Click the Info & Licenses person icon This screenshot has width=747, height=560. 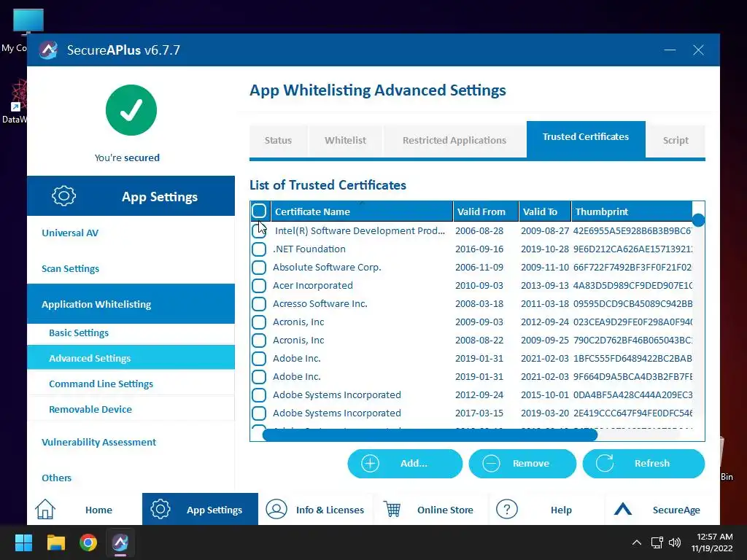(x=276, y=509)
